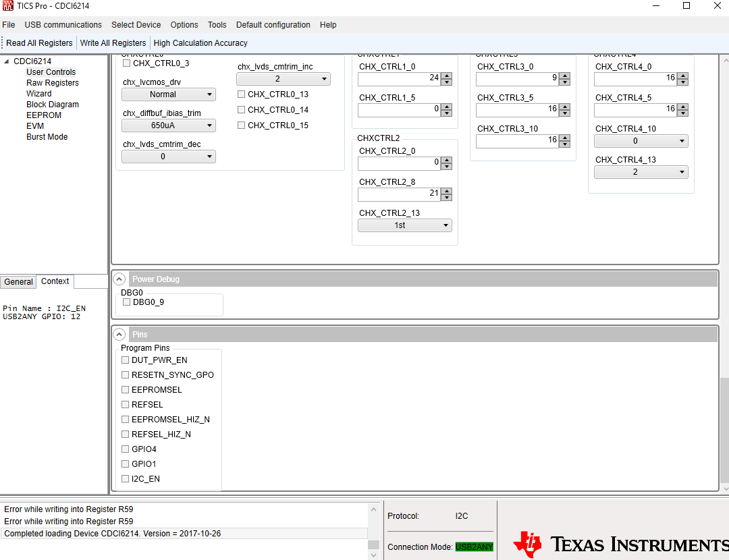Open CHX_CTRL4_10 dropdown

coord(641,141)
